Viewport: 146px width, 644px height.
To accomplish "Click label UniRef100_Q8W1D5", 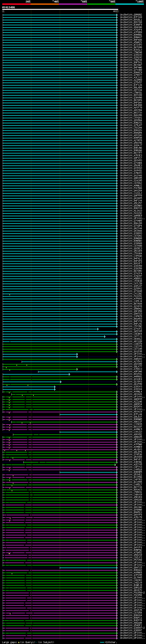I will pos(131,437).
